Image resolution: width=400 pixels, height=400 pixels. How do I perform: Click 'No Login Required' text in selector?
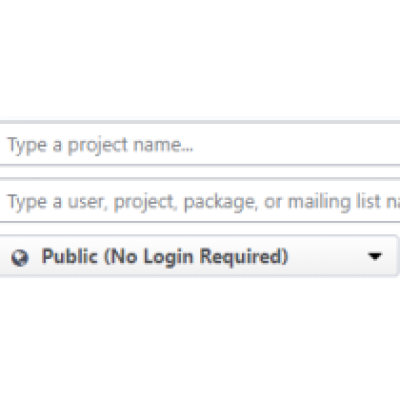pos(196,257)
